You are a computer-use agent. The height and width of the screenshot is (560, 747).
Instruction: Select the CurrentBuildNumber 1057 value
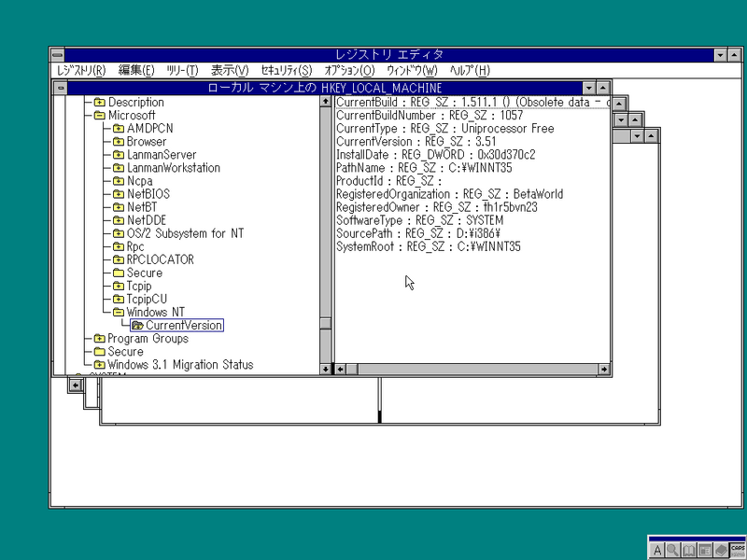coord(430,115)
